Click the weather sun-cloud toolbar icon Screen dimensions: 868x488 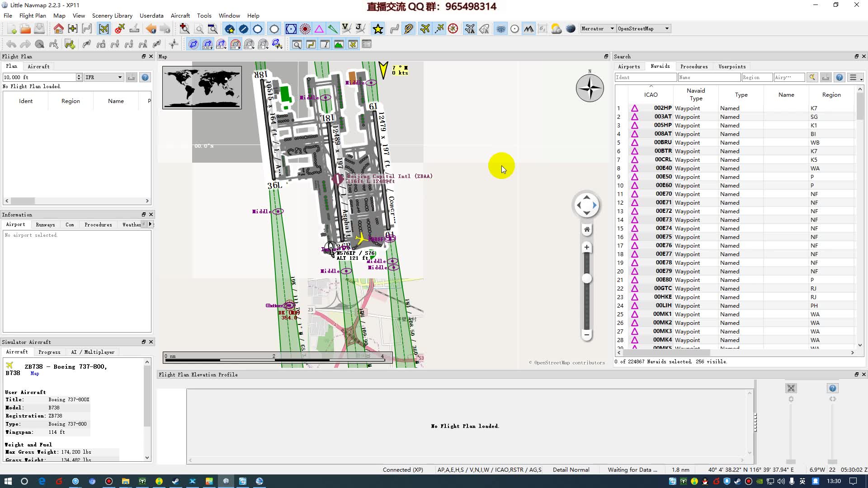[556, 29]
